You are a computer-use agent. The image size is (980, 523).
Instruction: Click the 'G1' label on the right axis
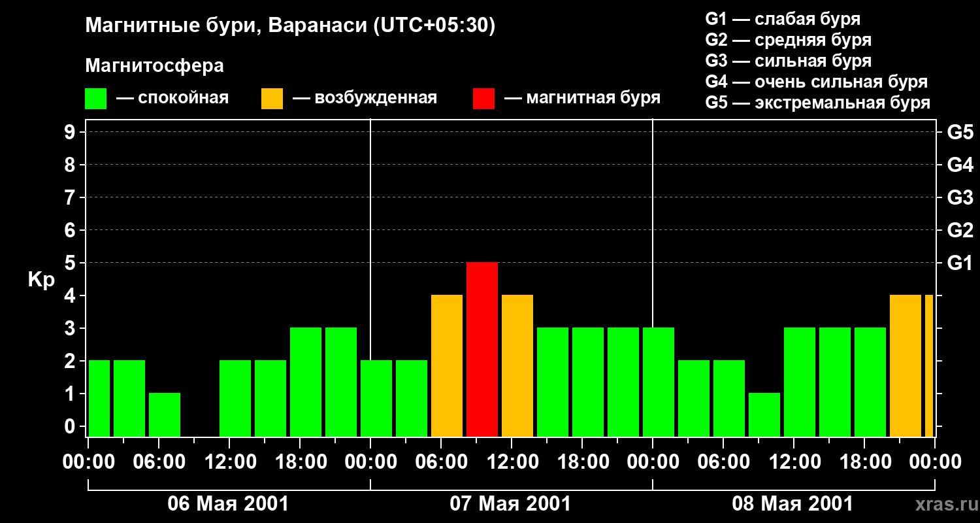(x=960, y=263)
